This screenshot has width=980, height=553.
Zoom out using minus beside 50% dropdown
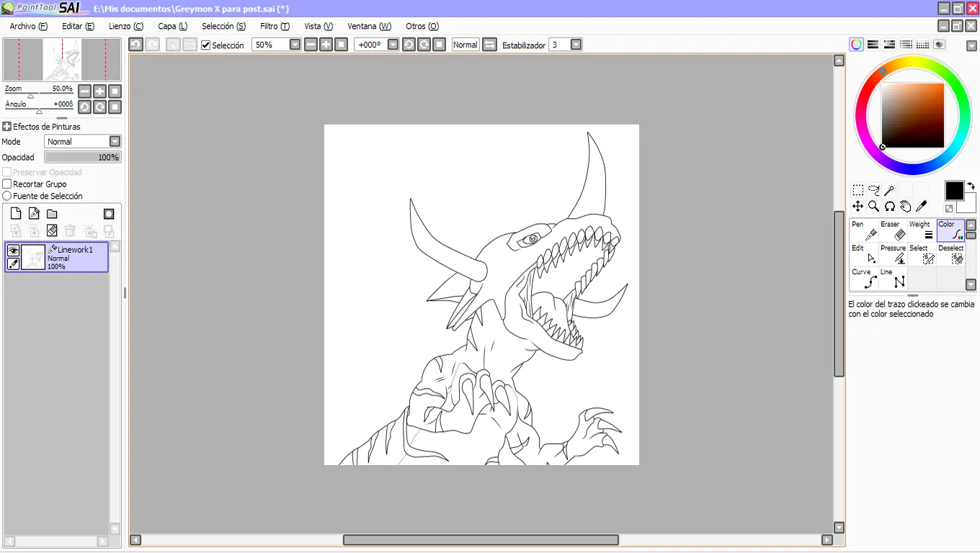311,45
